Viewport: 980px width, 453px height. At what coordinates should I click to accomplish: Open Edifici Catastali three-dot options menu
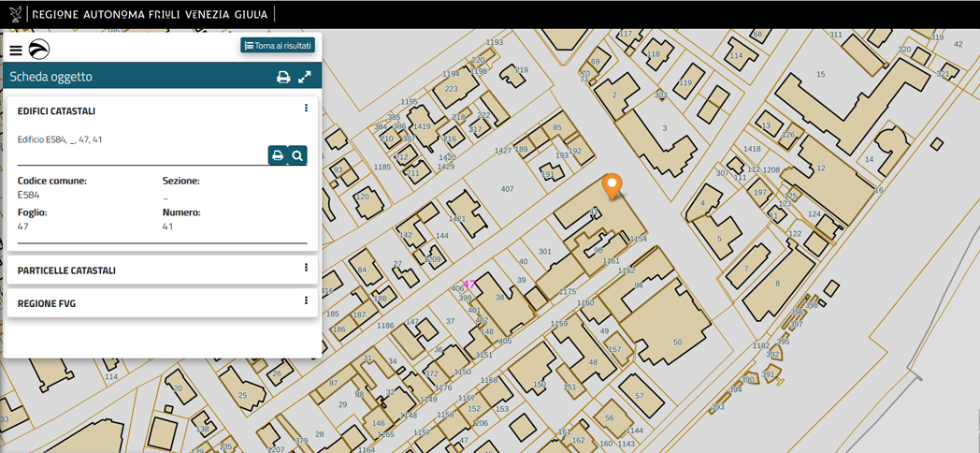coord(306,109)
